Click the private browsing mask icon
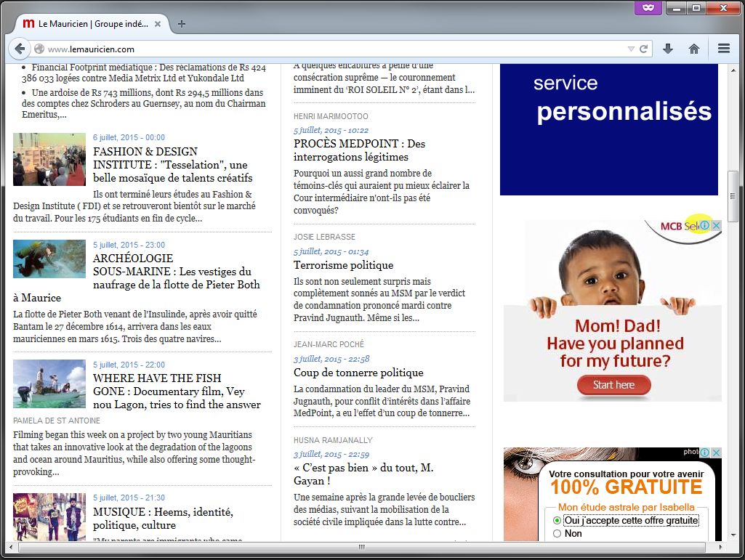The width and height of the screenshot is (745, 560). (x=648, y=7)
